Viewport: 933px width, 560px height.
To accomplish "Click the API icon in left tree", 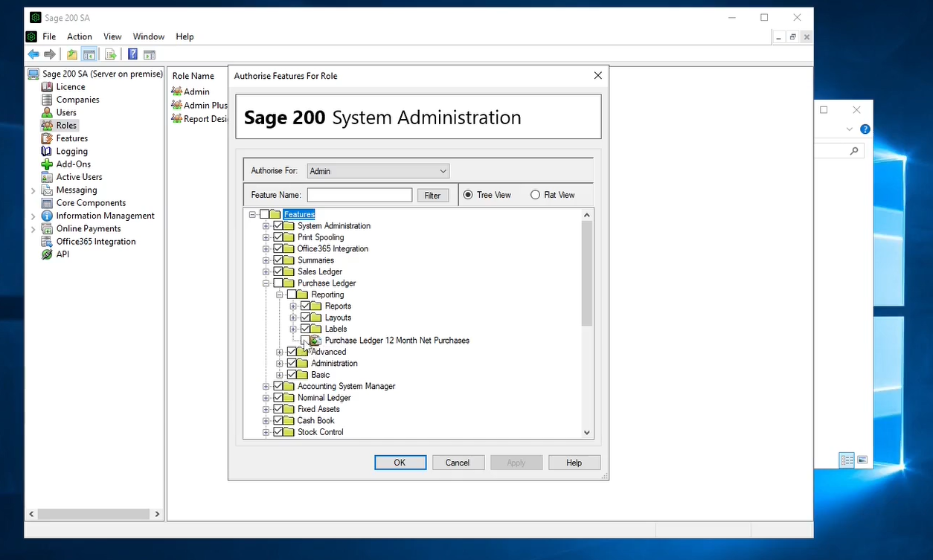I will click(48, 254).
